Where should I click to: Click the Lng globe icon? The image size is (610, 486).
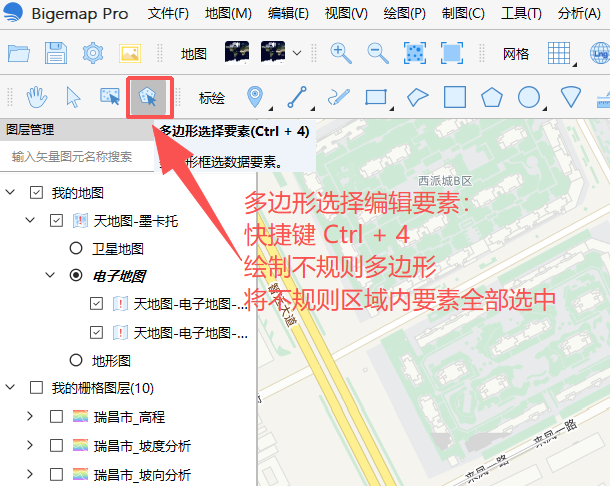click(x=600, y=53)
